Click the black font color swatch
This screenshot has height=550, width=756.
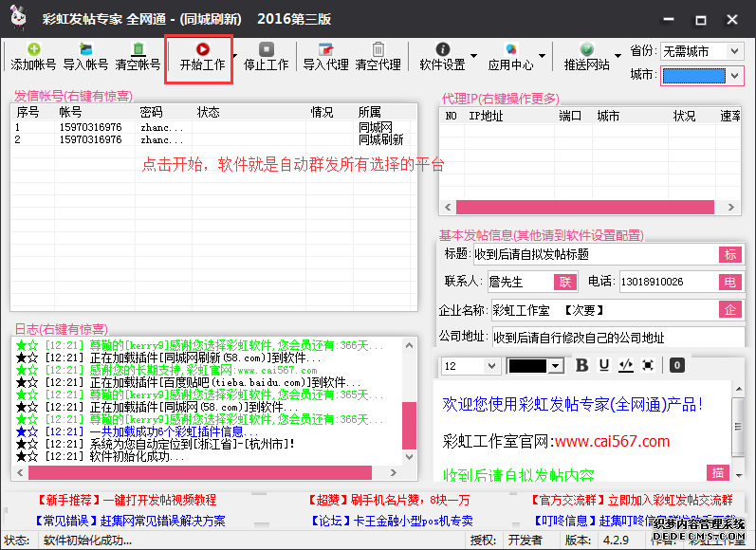coord(527,366)
